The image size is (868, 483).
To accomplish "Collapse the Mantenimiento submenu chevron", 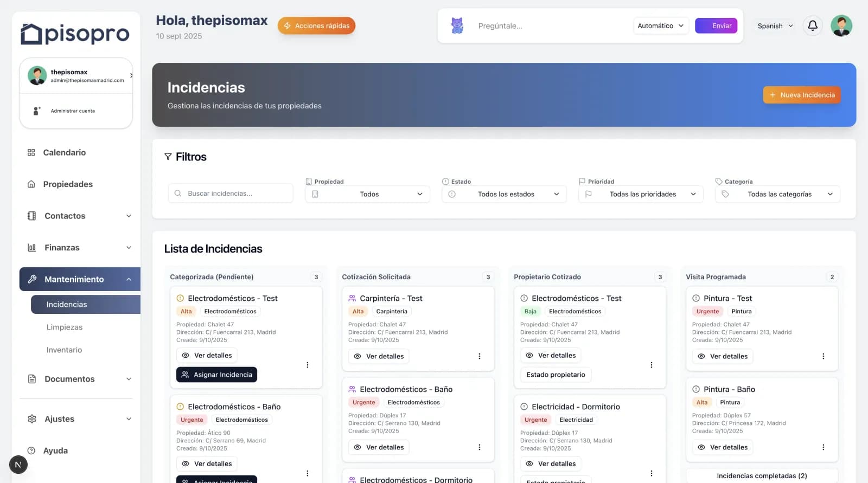I will pyautogui.click(x=129, y=279).
